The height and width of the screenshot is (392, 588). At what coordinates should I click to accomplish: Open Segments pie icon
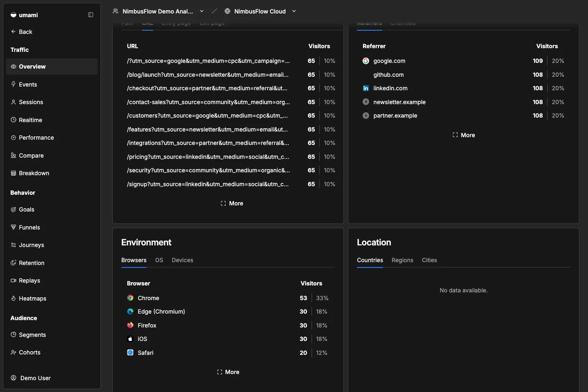coord(13,334)
